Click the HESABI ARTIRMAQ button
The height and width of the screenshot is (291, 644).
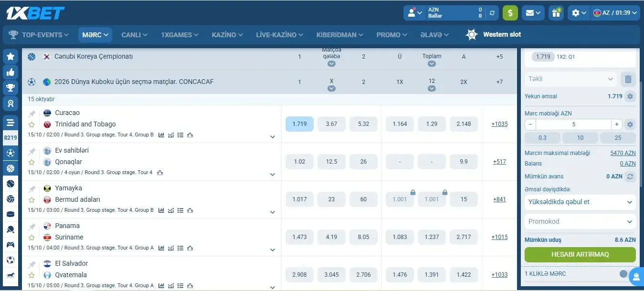tap(580, 254)
